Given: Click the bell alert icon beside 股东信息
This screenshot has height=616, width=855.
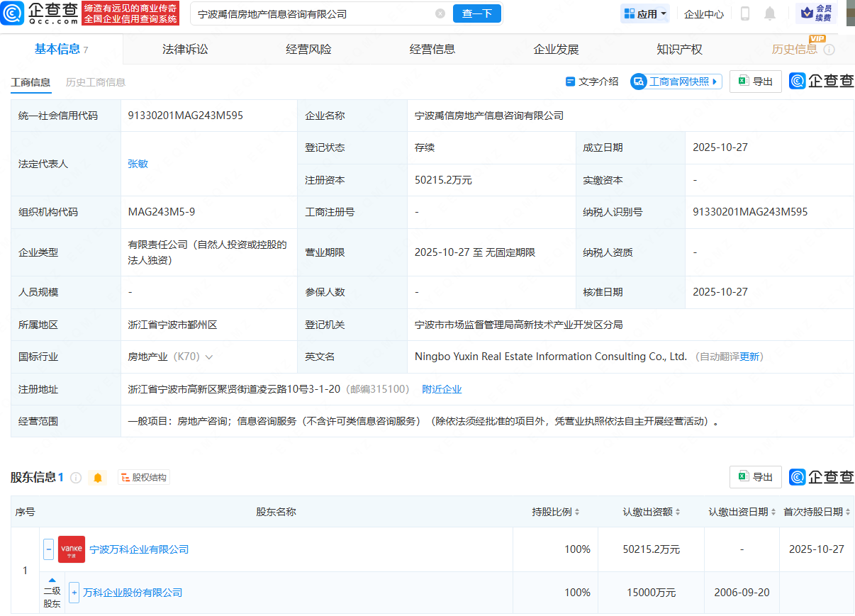Looking at the screenshot, I should (x=98, y=478).
